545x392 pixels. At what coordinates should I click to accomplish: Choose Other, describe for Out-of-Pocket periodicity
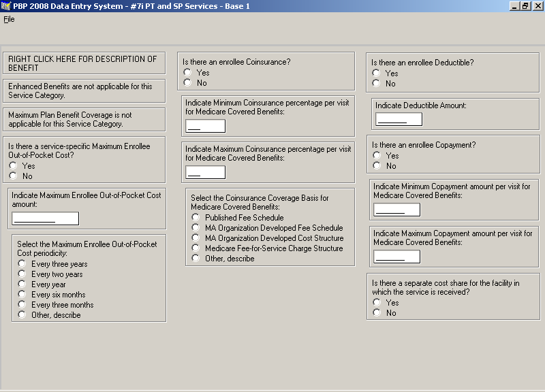pyautogui.click(x=22, y=315)
